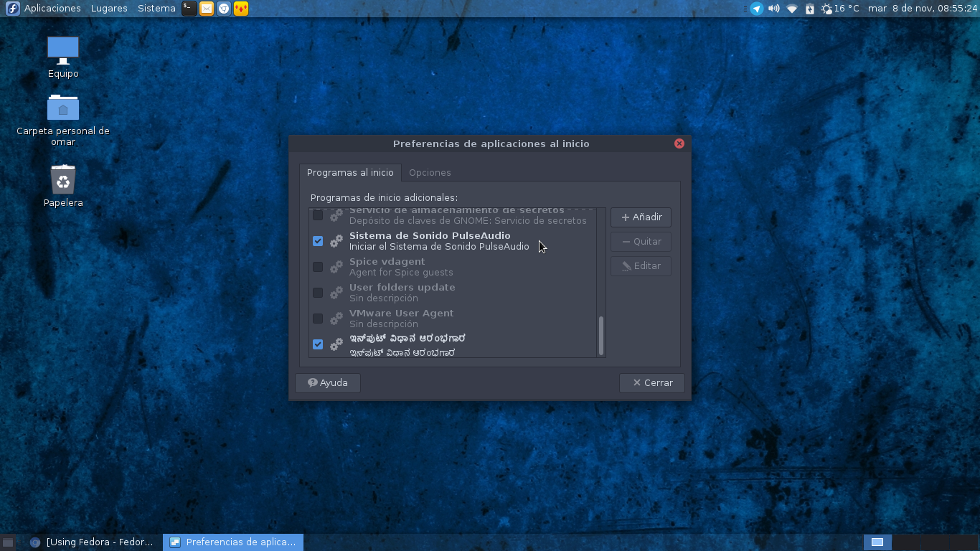The height and width of the screenshot is (551, 980).
Task: Select the 'Agent for Spice guests' description text
Action: pyautogui.click(x=401, y=273)
